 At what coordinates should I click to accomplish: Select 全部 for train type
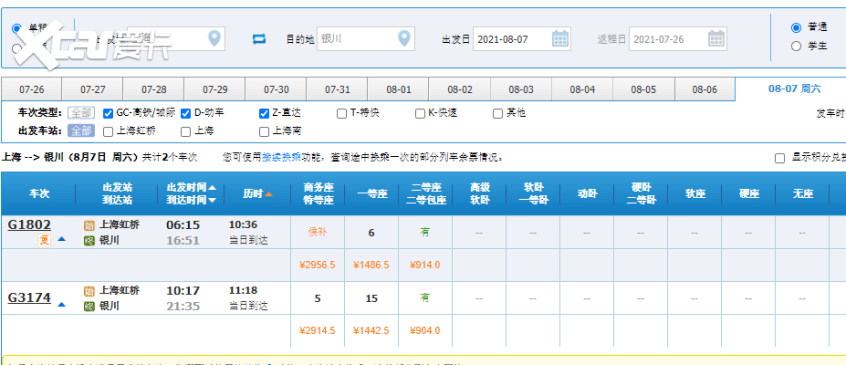coord(81,113)
